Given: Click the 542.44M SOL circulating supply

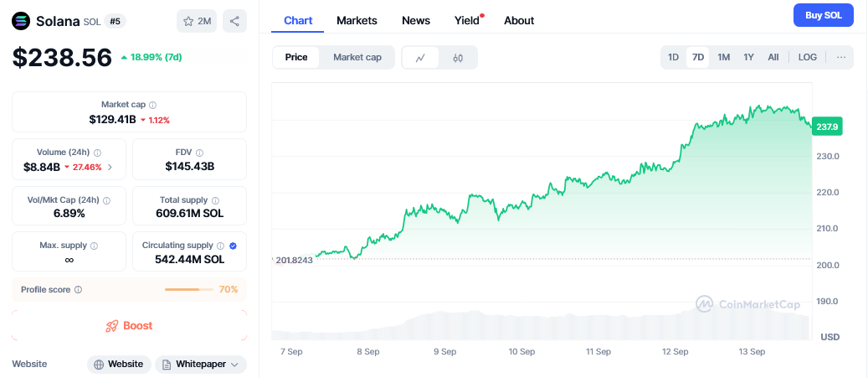Looking at the screenshot, I should click(190, 259).
